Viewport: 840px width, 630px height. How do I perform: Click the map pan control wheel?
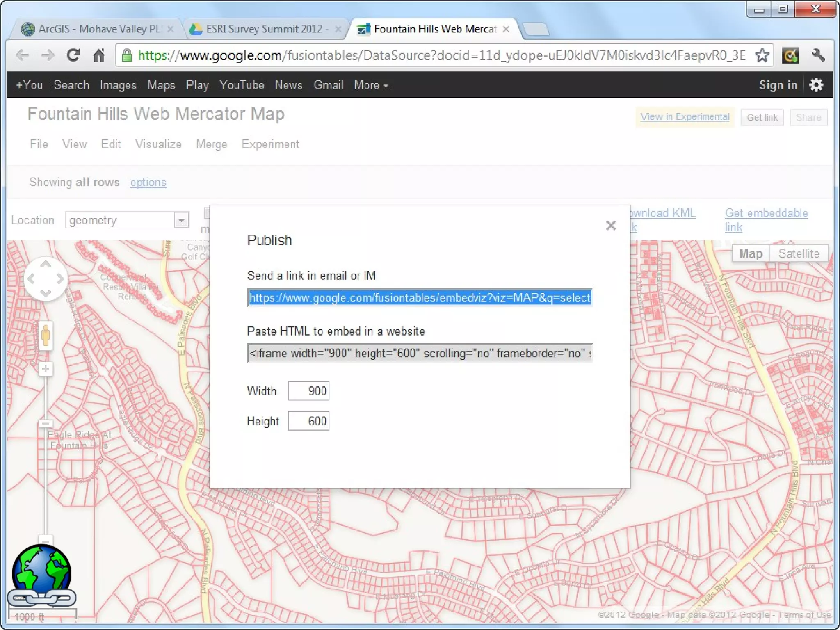click(x=46, y=279)
